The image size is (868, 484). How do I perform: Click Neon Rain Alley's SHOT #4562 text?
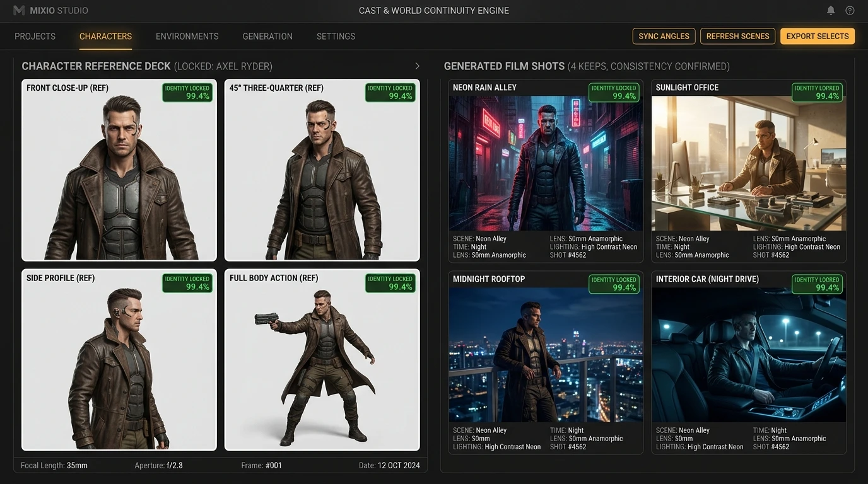(568, 255)
